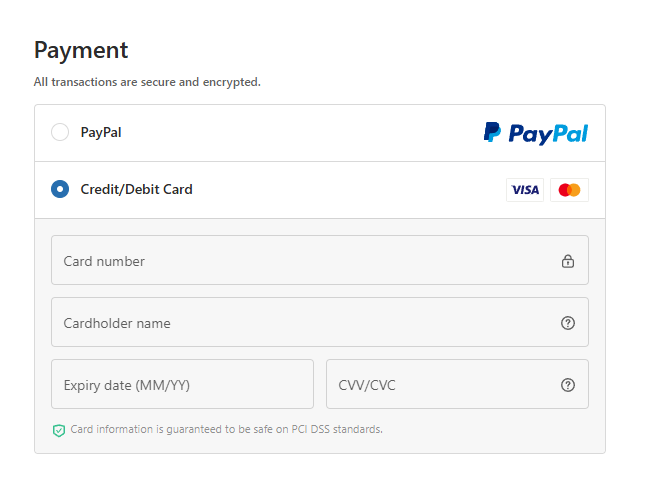Click the secure and encrypted transactions text
Image resolution: width=661 pixels, height=486 pixels.
pyautogui.click(x=147, y=82)
